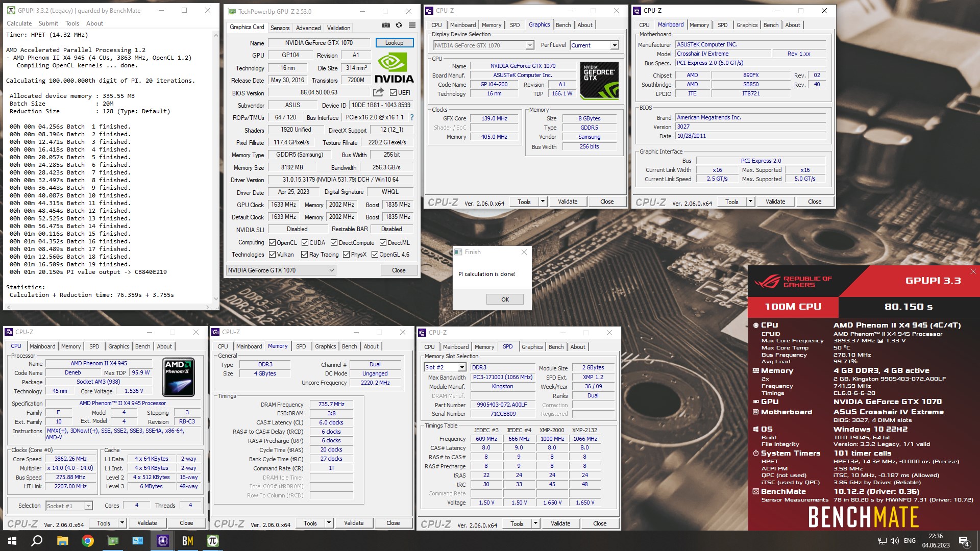Open taskbar search magnifier
Screen dimensions: 980x551
tap(37, 541)
